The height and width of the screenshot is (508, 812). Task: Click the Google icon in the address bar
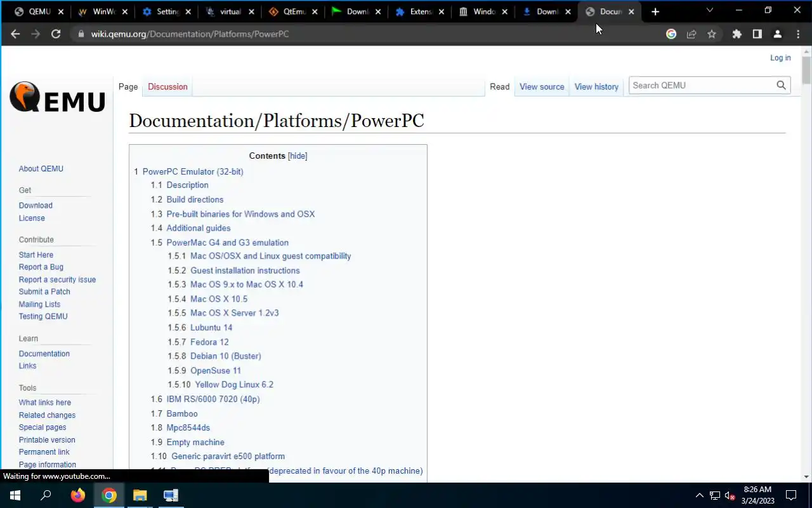[x=671, y=34]
